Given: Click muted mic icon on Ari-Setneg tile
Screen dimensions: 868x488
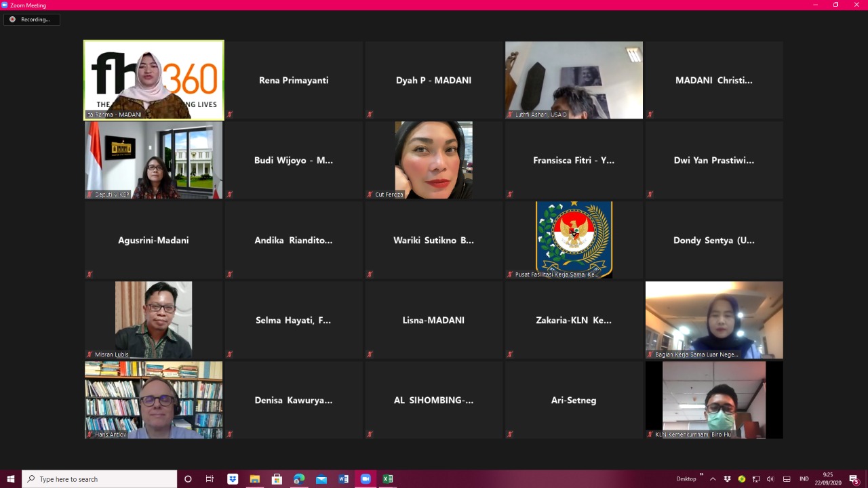Looking at the screenshot, I should tap(509, 434).
